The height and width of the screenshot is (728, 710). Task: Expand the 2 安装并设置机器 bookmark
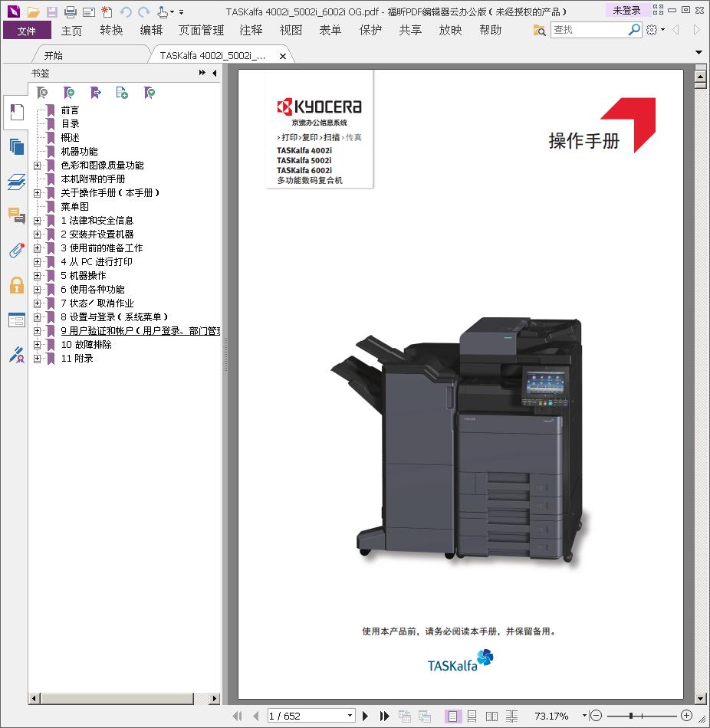tap(37, 234)
